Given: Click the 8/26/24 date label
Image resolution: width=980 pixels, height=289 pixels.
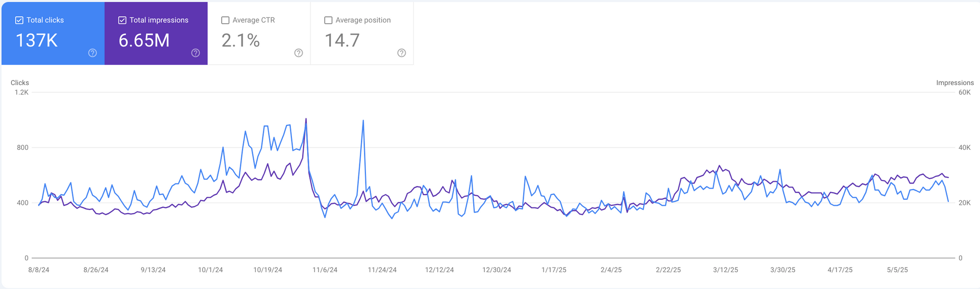Looking at the screenshot, I should click(x=96, y=270).
